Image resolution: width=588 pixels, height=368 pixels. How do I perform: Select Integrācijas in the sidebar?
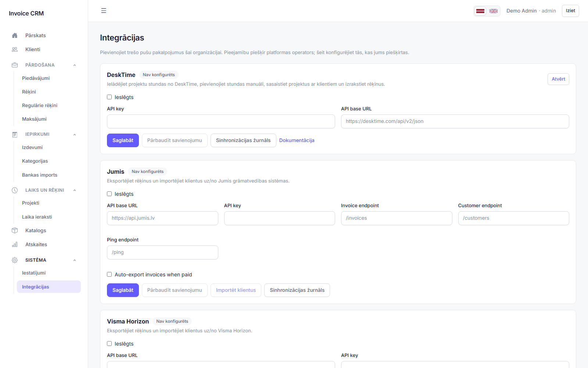coord(49,287)
